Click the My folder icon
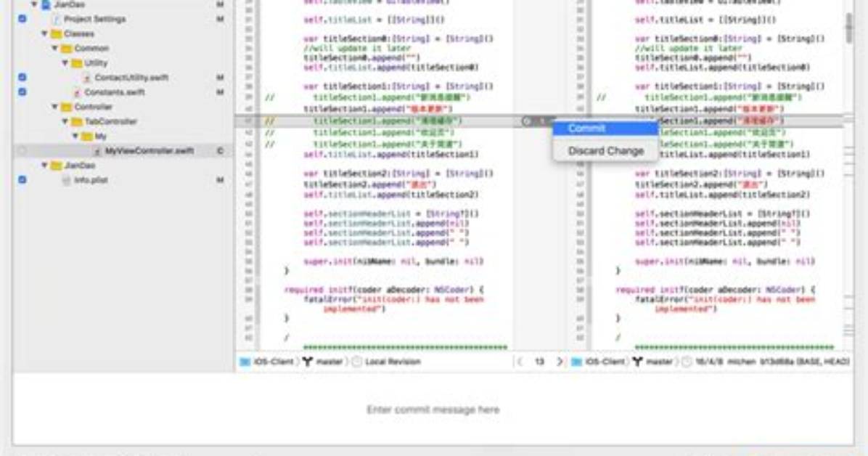The image size is (868, 456). coord(87,137)
